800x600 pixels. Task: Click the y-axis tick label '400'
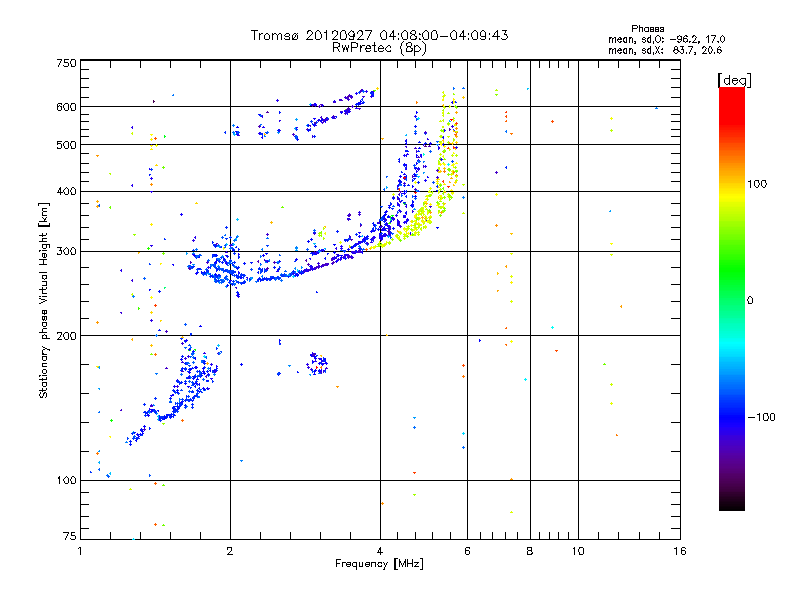[x=66, y=191]
